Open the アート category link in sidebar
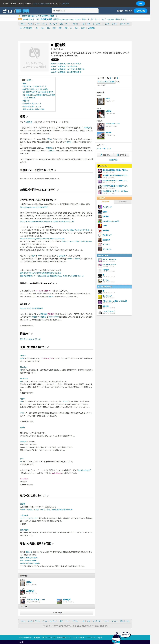The height and width of the screenshot is (644, 159). tap(99, 149)
